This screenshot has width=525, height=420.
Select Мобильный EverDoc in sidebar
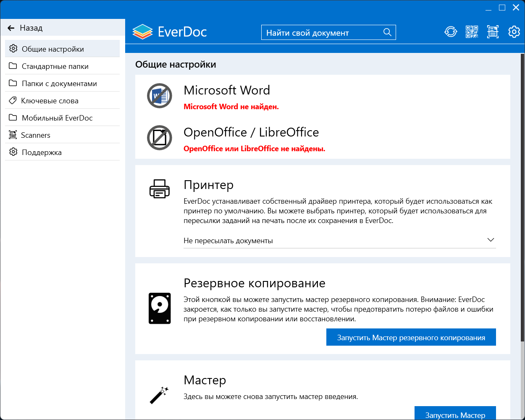click(62, 118)
